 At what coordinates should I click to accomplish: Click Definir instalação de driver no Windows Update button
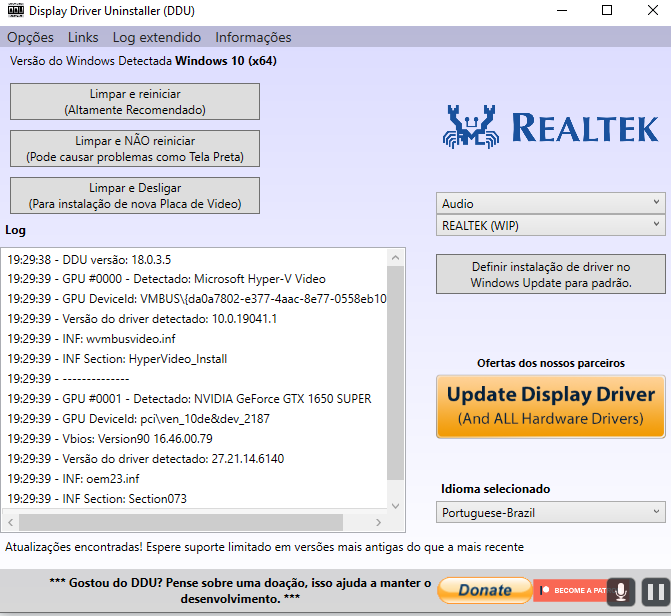click(551, 274)
